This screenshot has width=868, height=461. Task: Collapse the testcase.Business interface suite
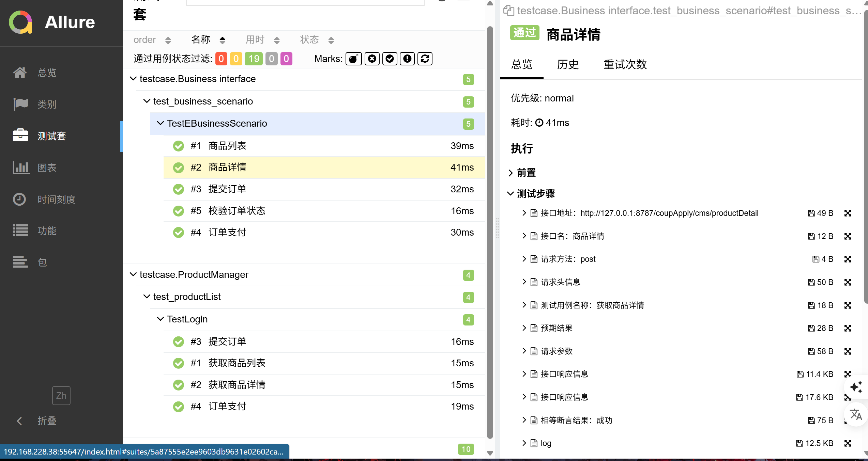(x=133, y=79)
